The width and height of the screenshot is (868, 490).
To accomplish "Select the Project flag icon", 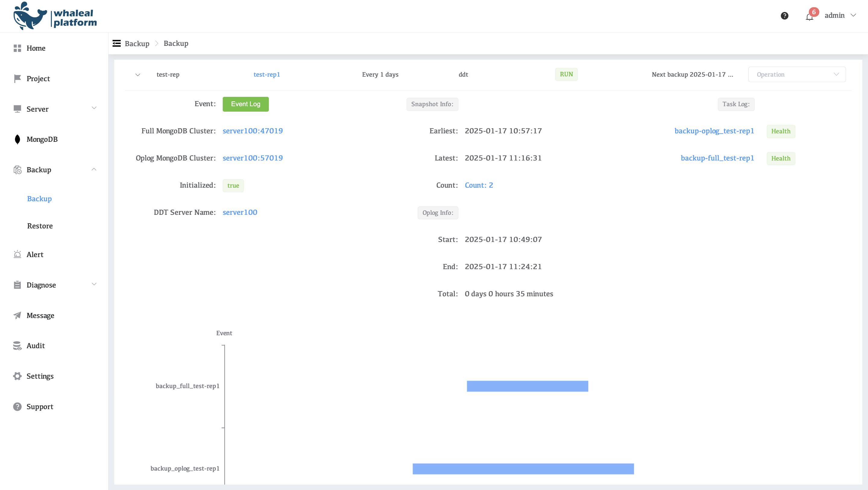I will [x=17, y=78].
